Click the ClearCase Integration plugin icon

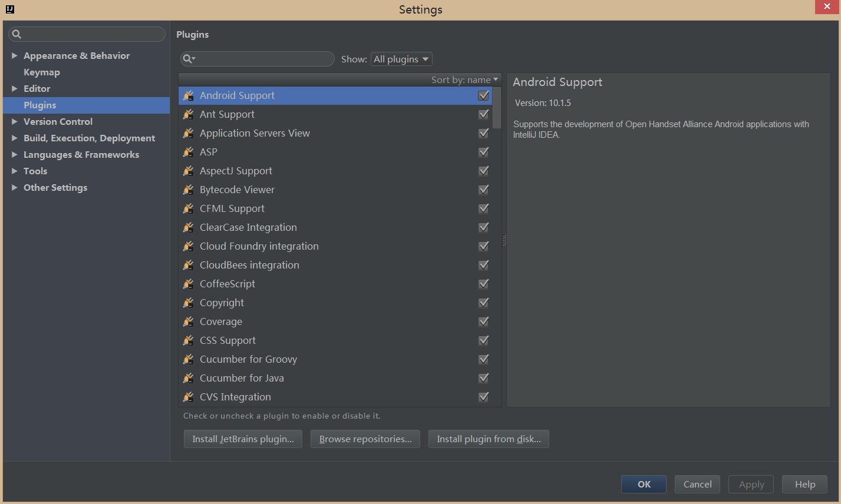pyautogui.click(x=189, y=227)
